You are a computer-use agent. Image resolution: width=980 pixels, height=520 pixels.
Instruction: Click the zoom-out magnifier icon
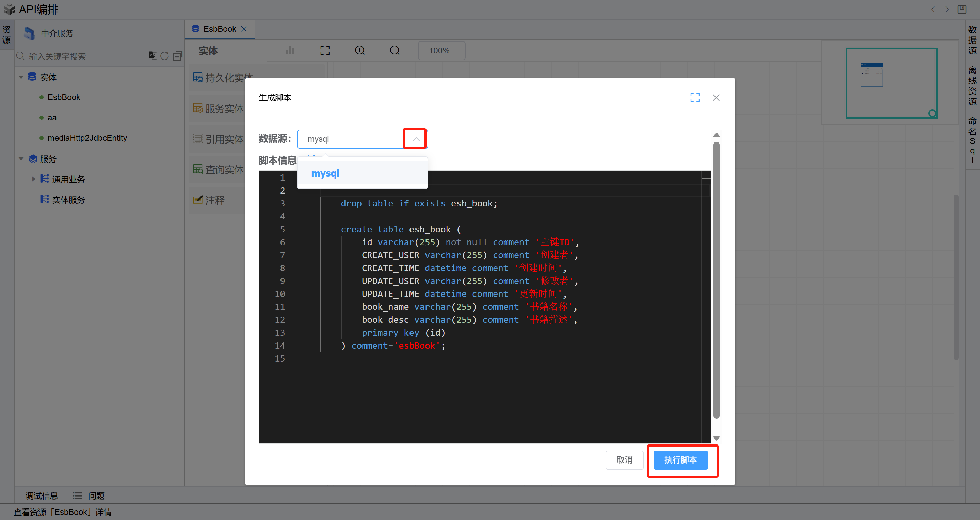click(395, 50)
